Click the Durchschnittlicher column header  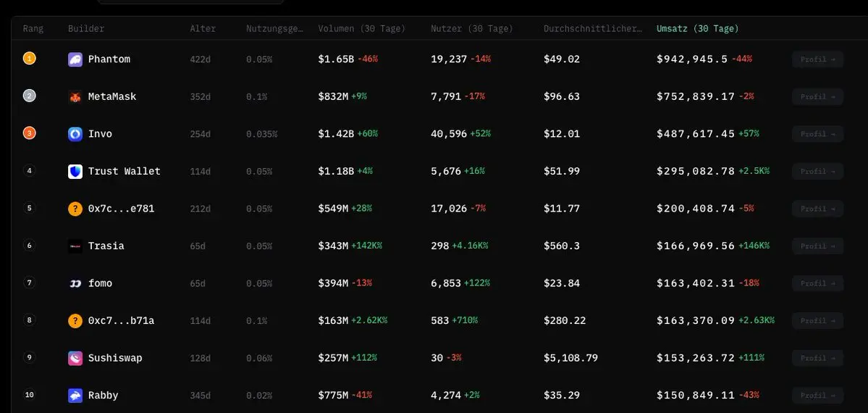point(593,28)
